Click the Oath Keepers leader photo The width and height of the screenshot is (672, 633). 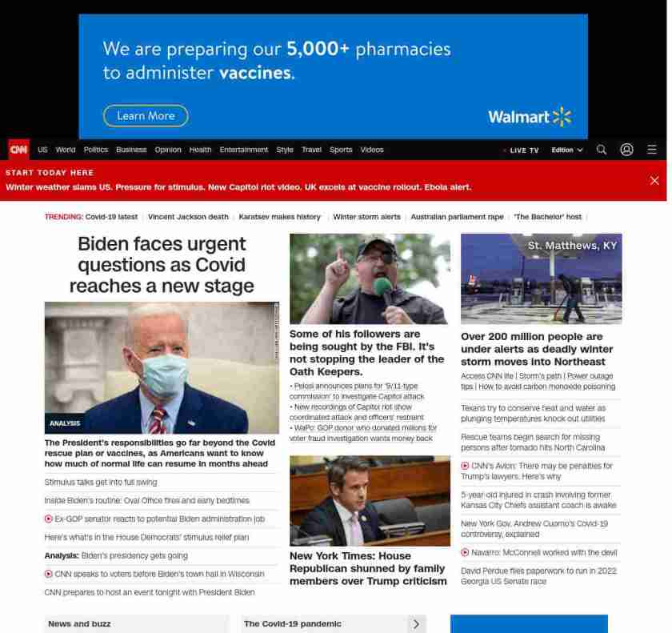(x=370, y=279)
